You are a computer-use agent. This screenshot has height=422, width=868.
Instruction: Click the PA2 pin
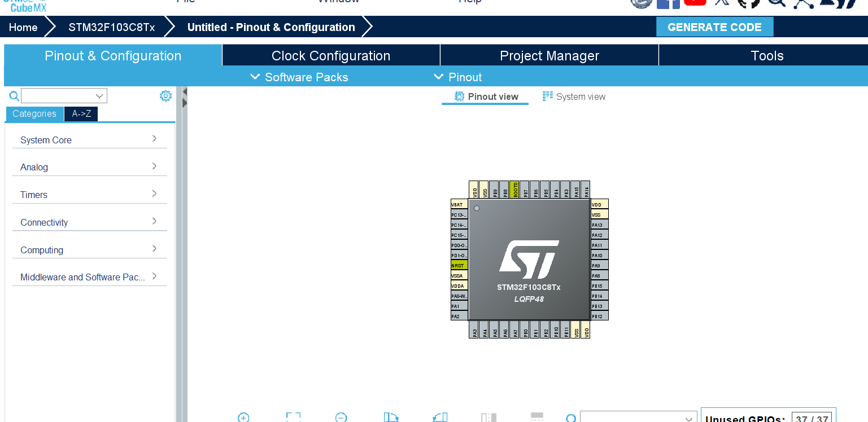pyautogui.click(x=459, y=316)
